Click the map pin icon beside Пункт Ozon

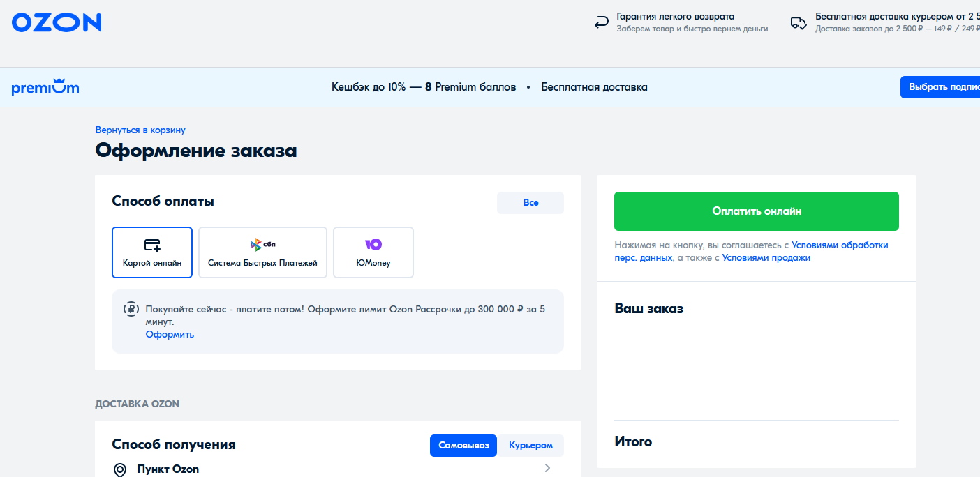[x=120, y=469]
